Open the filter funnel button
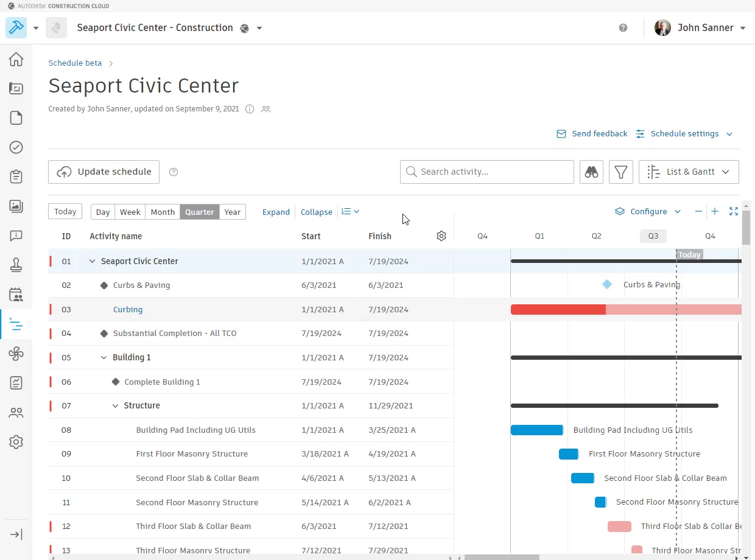This screenshot has width=755, height=560. pos(621,172)
